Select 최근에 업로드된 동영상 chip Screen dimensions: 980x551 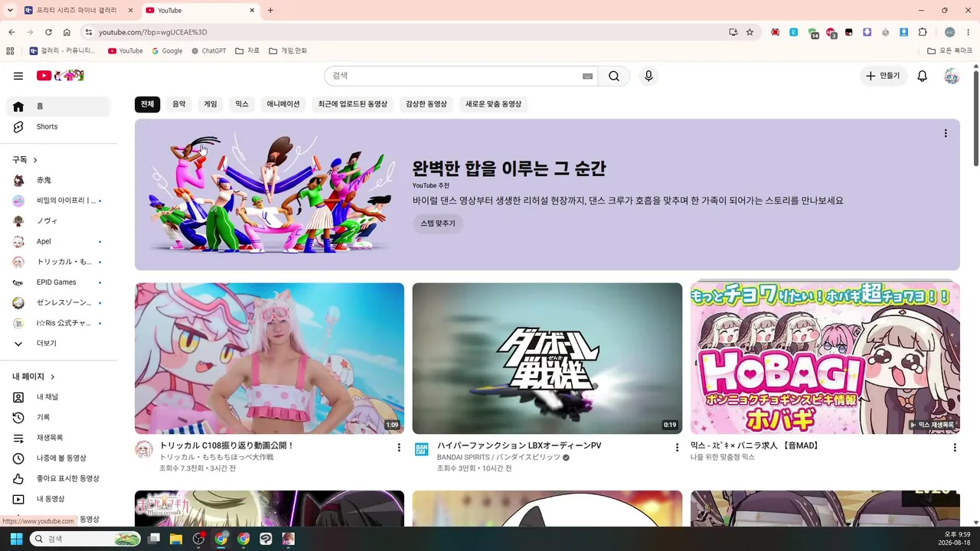tap(353, 104)
